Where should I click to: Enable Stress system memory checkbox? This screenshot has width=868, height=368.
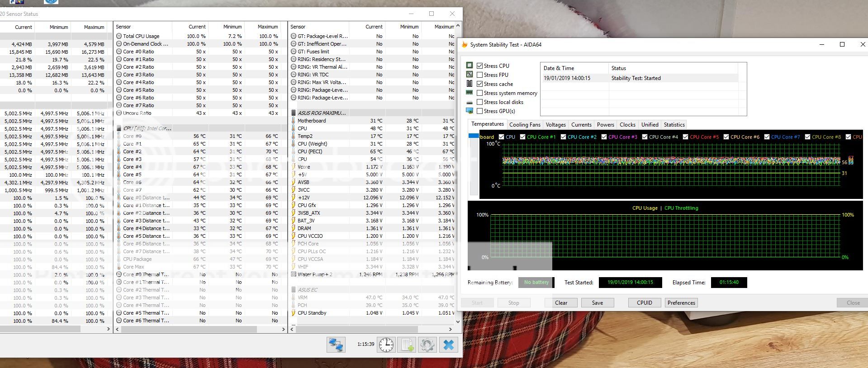[x=479, y=93]
